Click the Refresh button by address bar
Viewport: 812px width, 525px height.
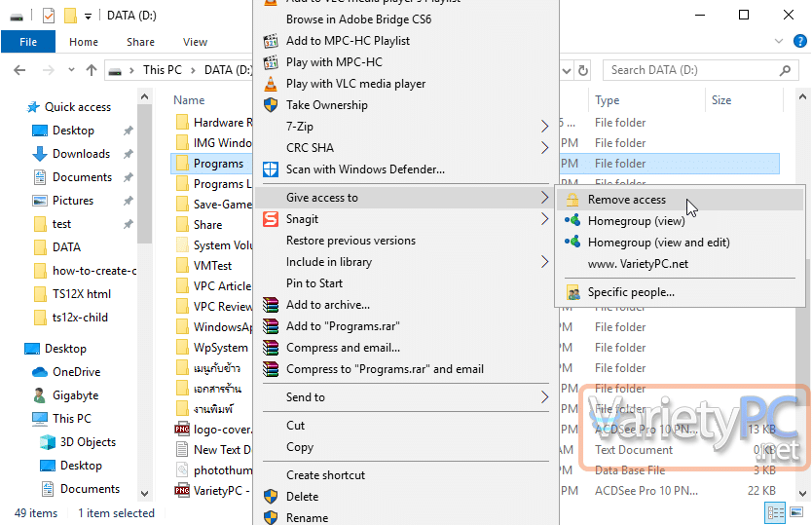pyautogui.click(x=582, y=70)
